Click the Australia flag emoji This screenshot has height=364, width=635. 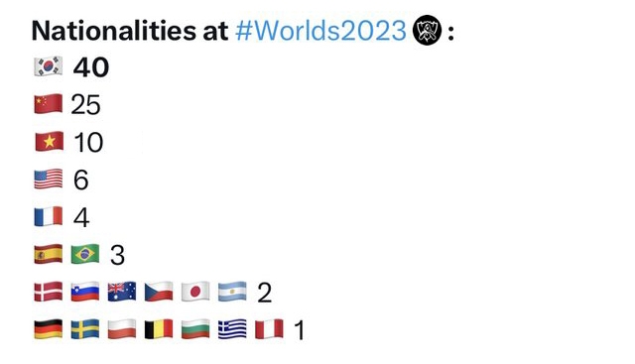[122, 292]
